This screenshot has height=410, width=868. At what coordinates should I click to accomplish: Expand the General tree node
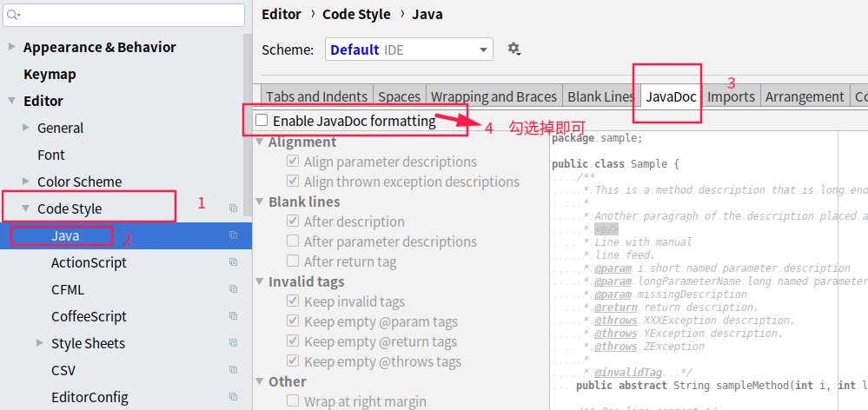point(25,128)
